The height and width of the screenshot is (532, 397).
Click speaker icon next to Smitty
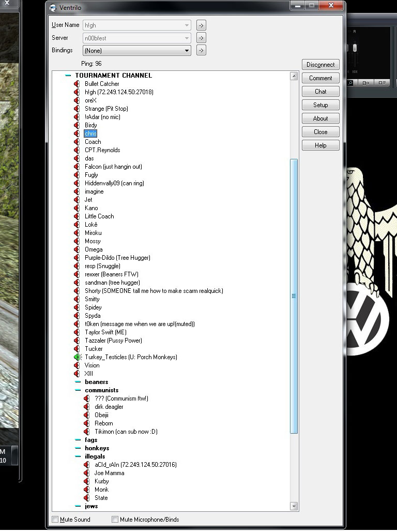77,299
